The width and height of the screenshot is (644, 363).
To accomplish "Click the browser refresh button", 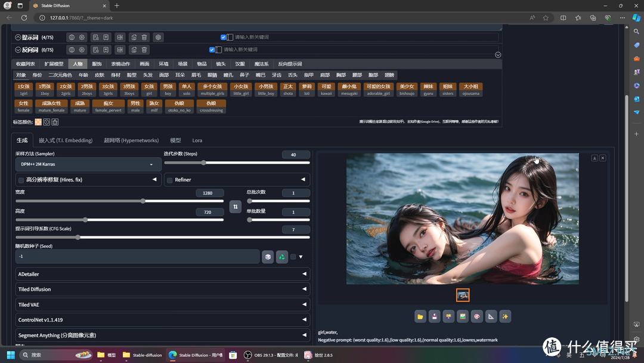I will pos(24,18).
